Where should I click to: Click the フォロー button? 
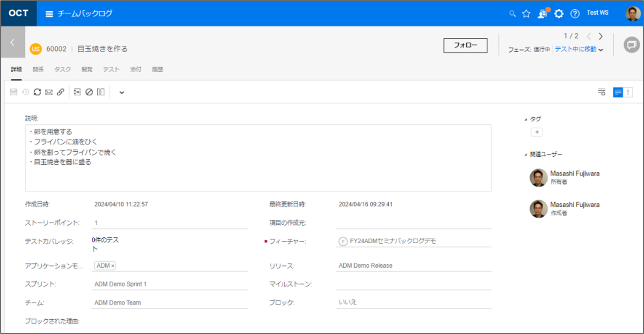pos(465,46)
